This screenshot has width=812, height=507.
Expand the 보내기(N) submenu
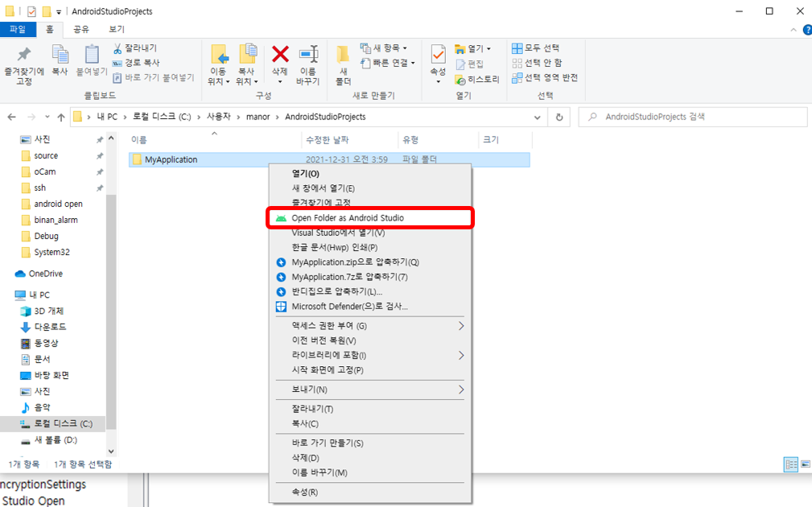click(x=369, y=390)
